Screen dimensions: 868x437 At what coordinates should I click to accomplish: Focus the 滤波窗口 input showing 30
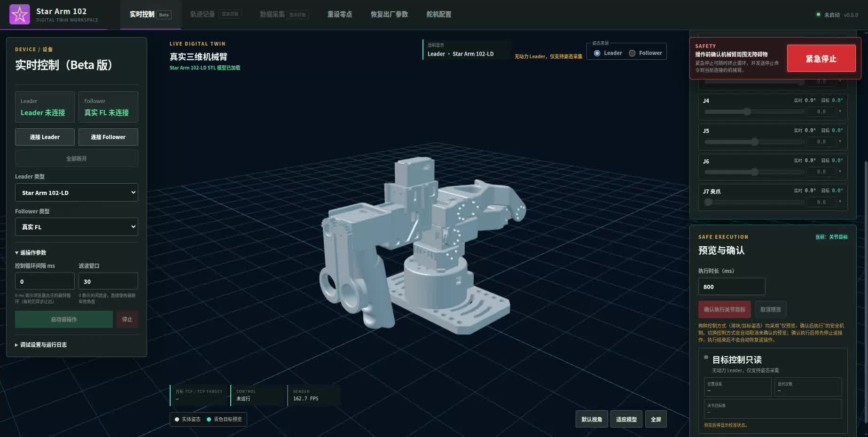point(108,281)
